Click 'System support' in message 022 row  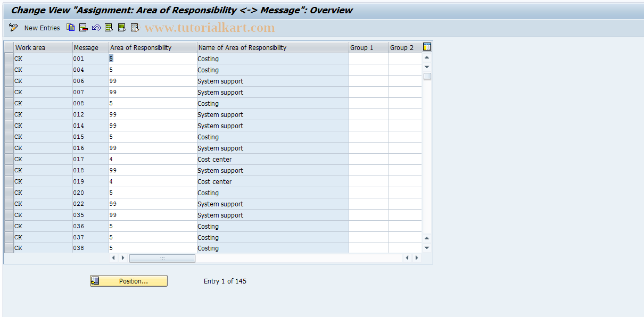point(220,204)
